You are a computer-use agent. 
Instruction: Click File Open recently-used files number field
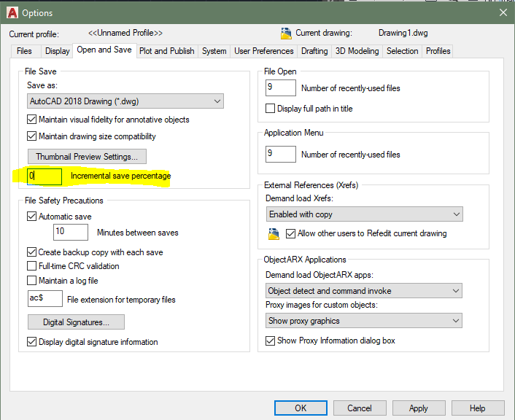coord(281,88)
